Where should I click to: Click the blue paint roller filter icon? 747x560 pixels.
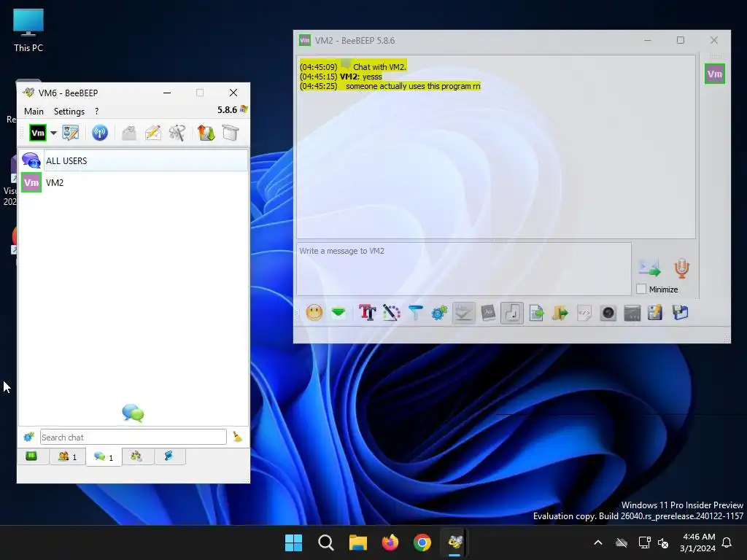(415, 313)
